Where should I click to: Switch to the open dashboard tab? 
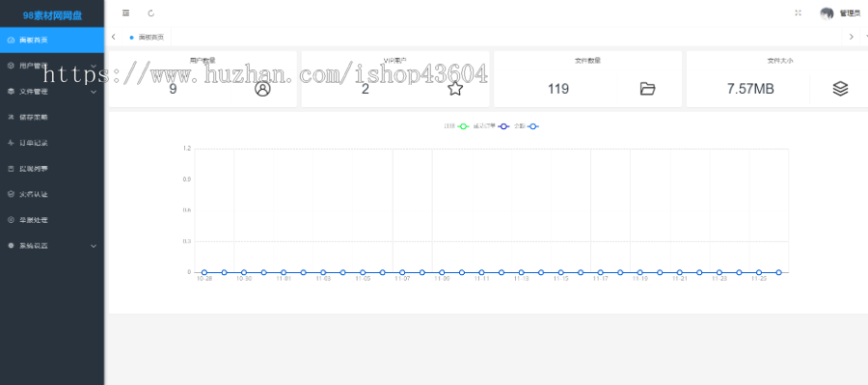pos(147,37)
